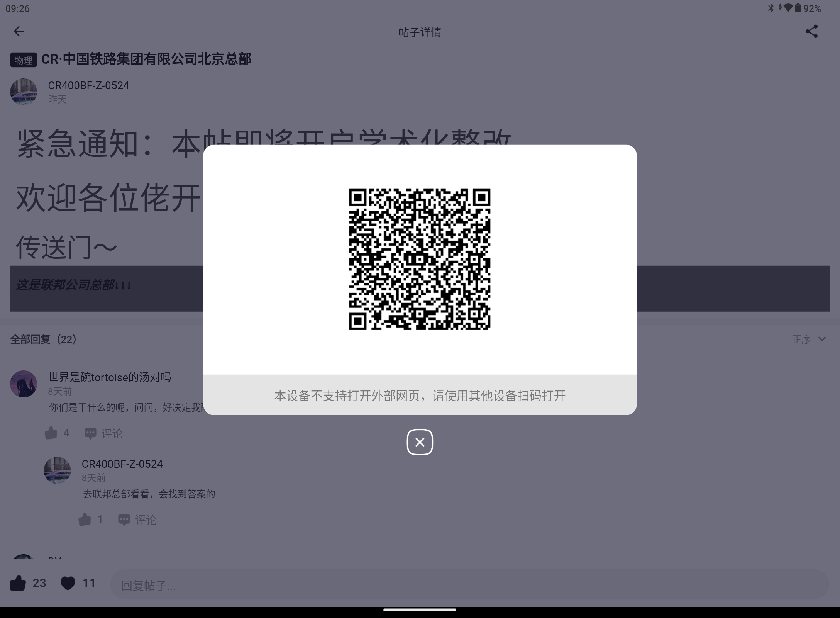This screenshot has height=618, width=840.
Task: Close the QR code dialog
Action: point(420,442)
